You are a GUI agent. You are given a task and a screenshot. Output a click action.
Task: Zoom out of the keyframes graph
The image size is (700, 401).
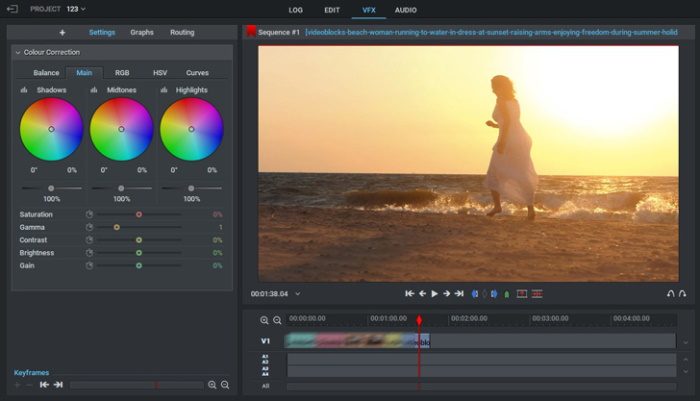tap(225, 385)
